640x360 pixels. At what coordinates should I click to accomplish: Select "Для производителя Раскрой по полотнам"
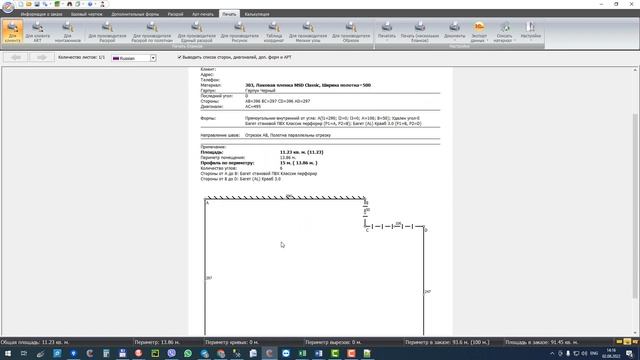pyautogui.click(x=152, y=31)
